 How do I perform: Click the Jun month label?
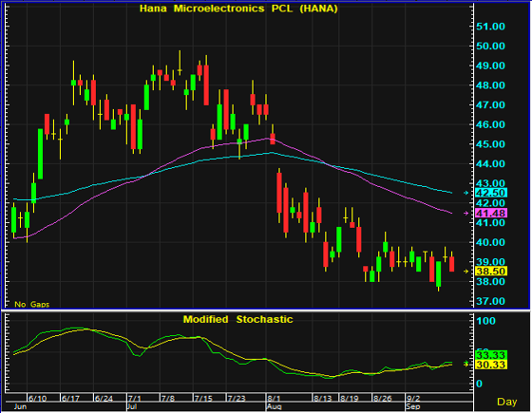(x=20, y=406)
